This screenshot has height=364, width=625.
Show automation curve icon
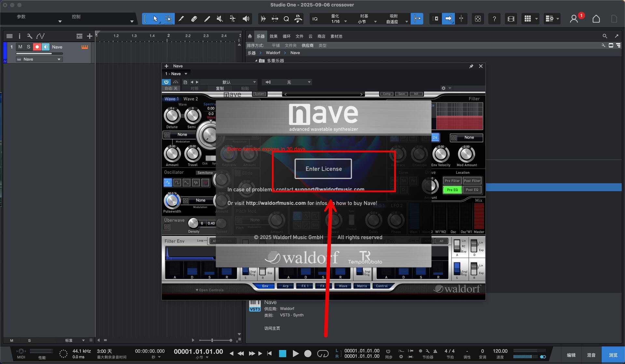pyautogui.click(x=40, y=36)
